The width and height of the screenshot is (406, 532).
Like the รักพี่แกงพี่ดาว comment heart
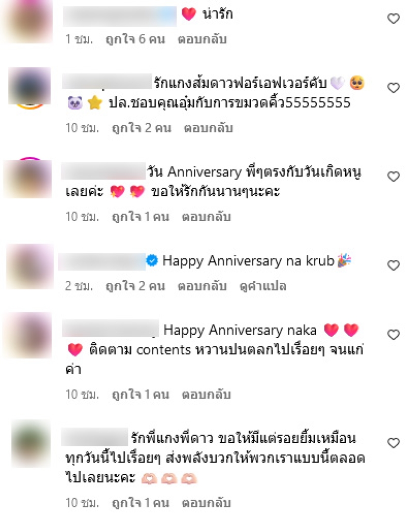point(393,443)
